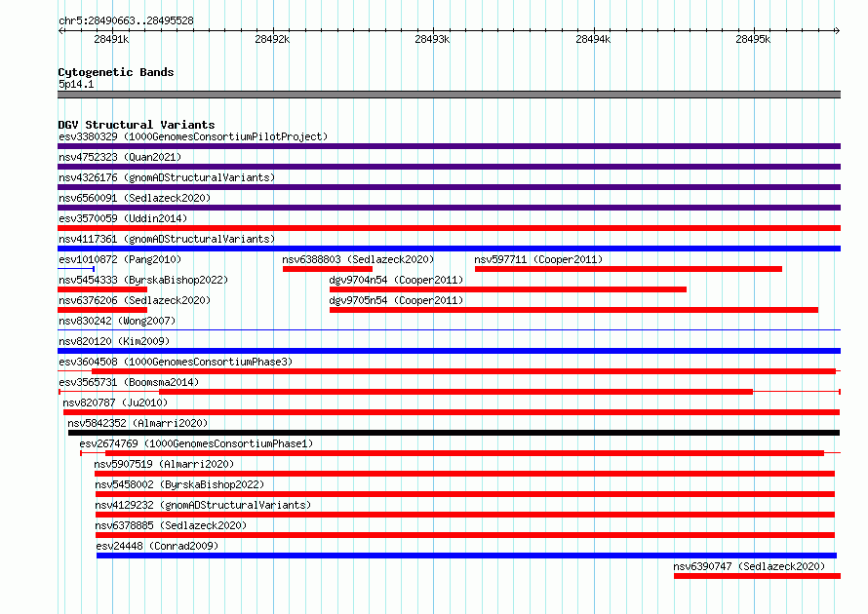Screen dimensions: 868x614
Task: Click the red bar under nsv820787
Action: 452,412
